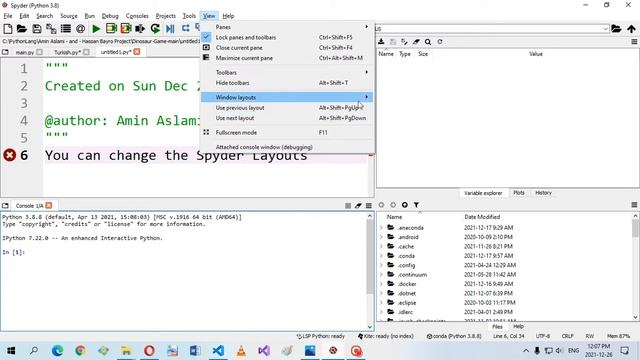Screen dimensions: 640x360
Task: Search variables magnifier icon
Action: (x=428, y=42)
